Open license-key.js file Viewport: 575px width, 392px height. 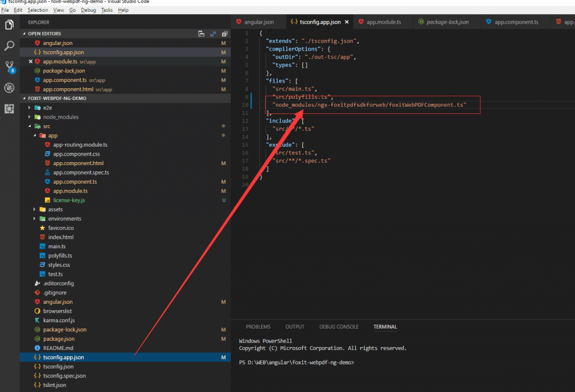pos(125,200)
